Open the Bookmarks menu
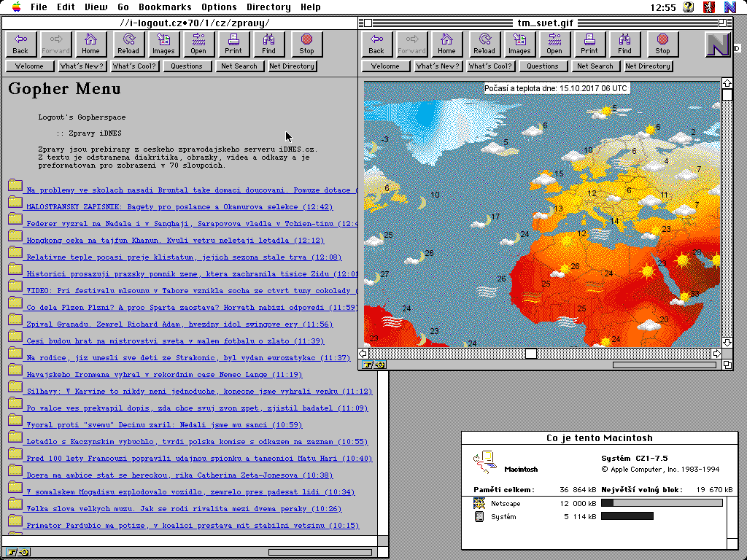The height and width of the screenshot is (560, 747). pos(165,7)
